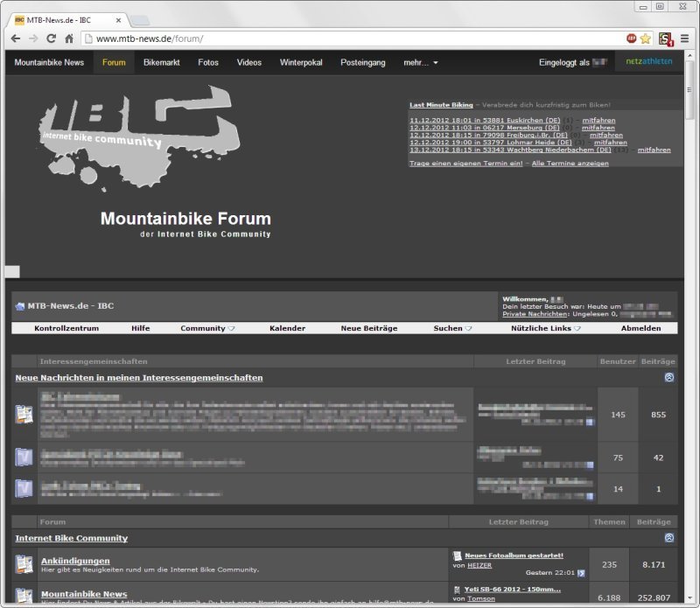Open the Merseburg ride appointment link
Image resolution: width=700 pixels, height=608 pixels.
(485, 128)
